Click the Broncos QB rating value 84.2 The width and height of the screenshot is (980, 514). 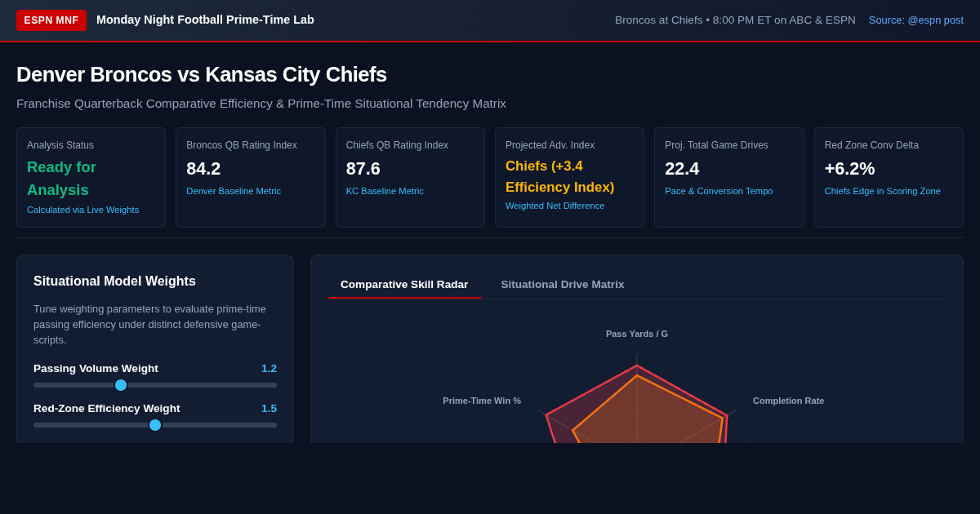click(203, 169)
